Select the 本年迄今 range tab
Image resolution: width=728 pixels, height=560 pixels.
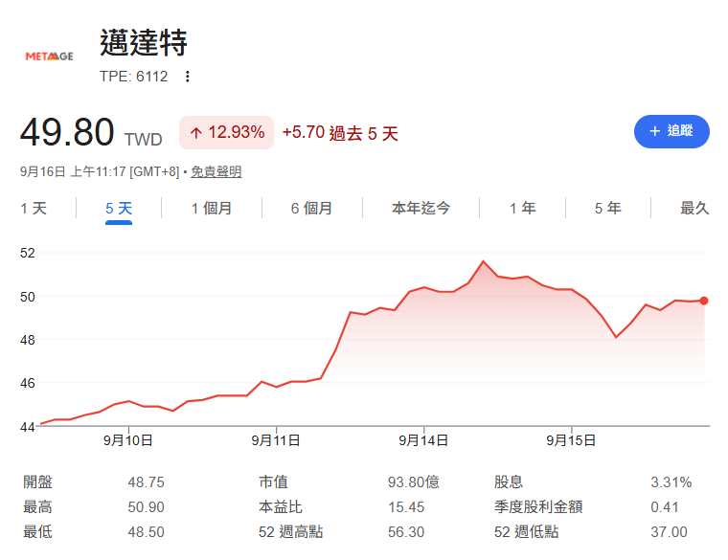421,209
